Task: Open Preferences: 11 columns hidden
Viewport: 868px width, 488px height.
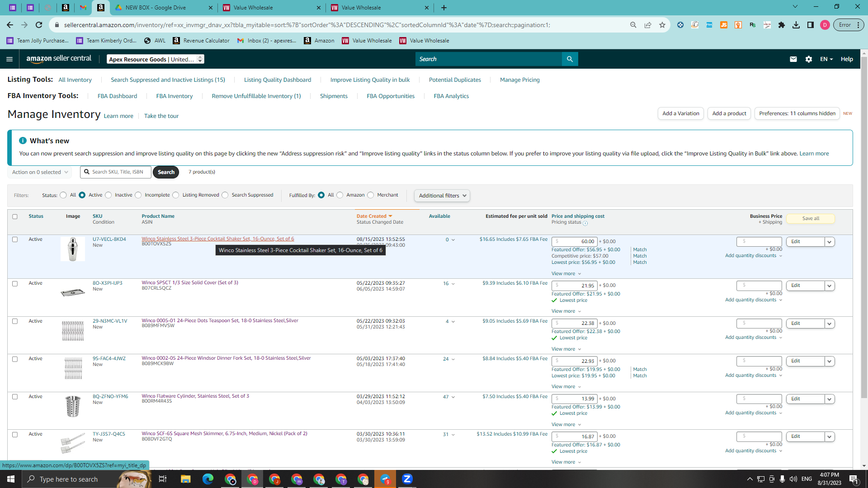Action: (x=797, y=113)
